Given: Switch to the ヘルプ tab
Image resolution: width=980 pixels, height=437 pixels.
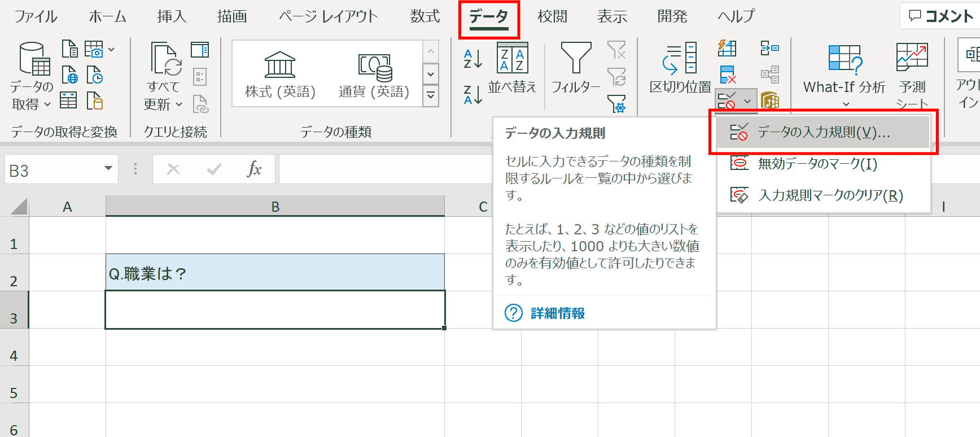Looking at the screenshot, I should coord(736,16).
